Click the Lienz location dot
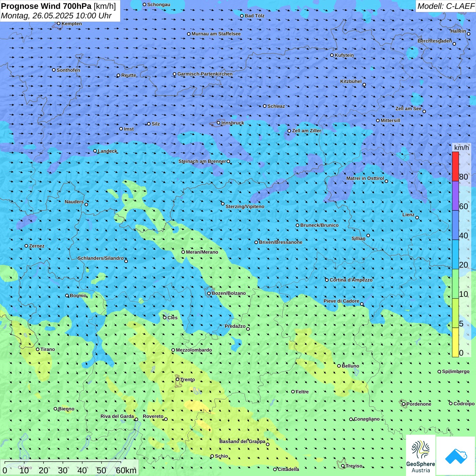This screenshot has height=476, width=476. (417, 218)
